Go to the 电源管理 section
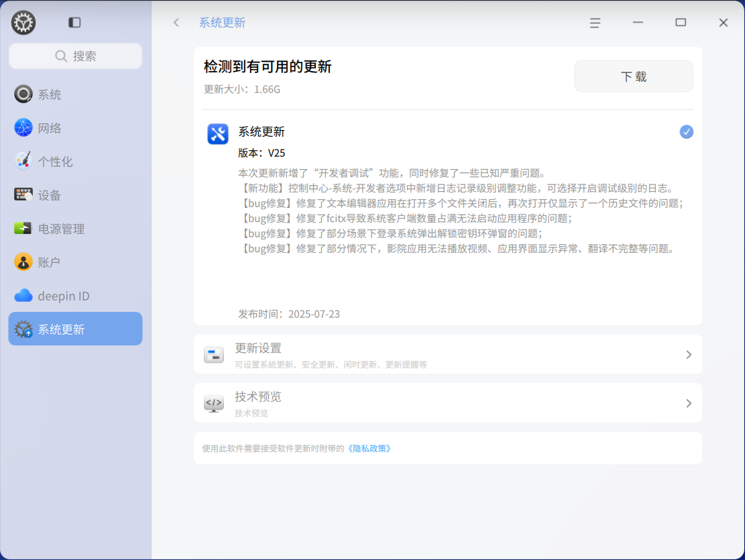 pos(76,229)
